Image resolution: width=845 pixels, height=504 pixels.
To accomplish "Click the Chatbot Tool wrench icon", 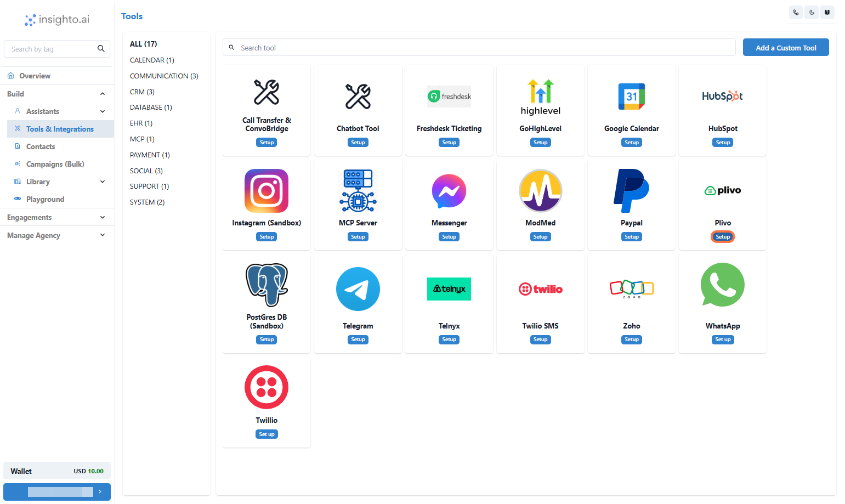I will click(358, 97).
